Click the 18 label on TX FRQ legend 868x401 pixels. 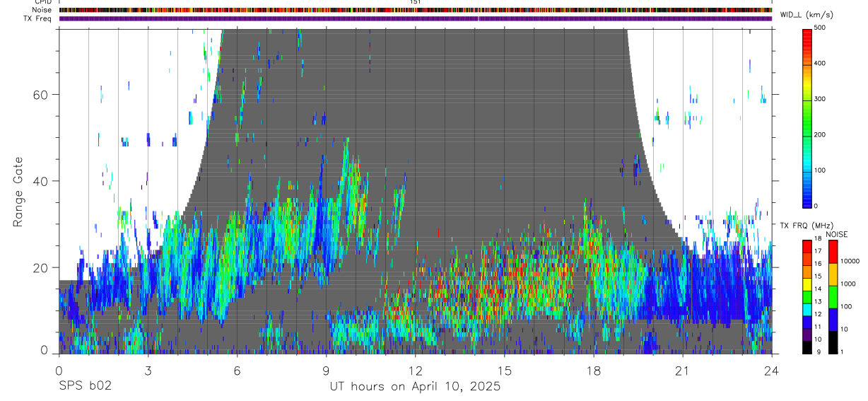point(817,239)
